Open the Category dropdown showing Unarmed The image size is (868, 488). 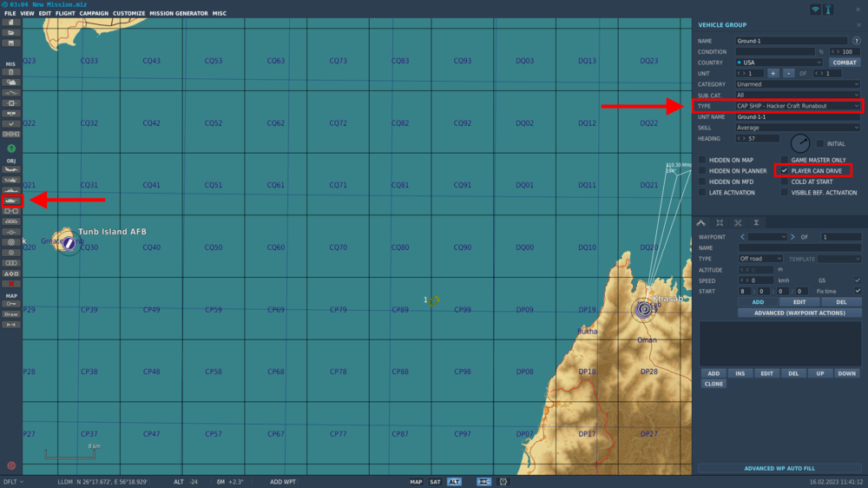click(x=798, y=84)
